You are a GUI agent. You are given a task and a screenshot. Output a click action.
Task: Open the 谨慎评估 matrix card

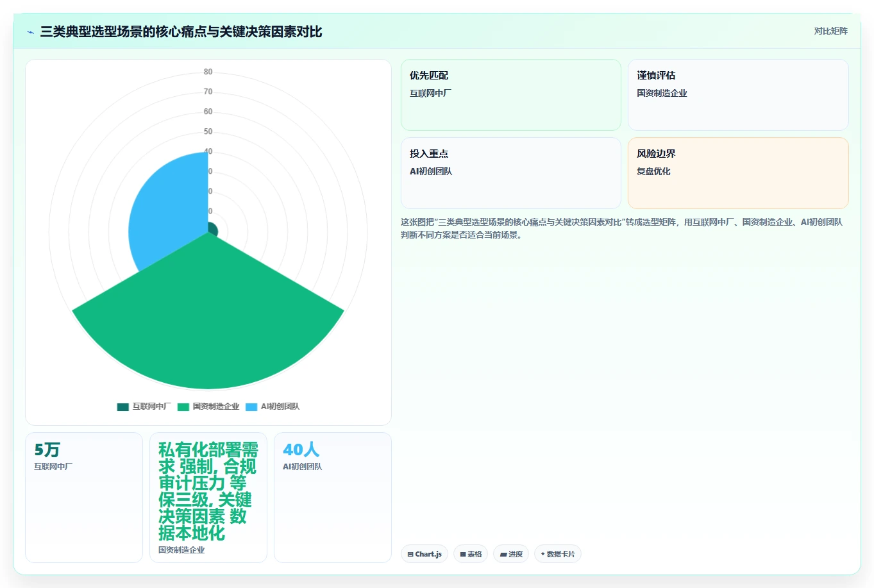tap(738, 95)
